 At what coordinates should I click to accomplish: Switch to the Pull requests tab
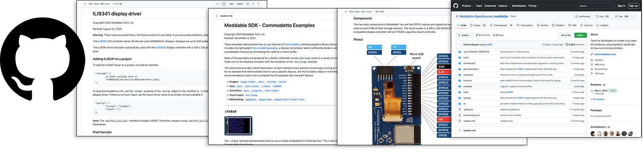(501, 25)
